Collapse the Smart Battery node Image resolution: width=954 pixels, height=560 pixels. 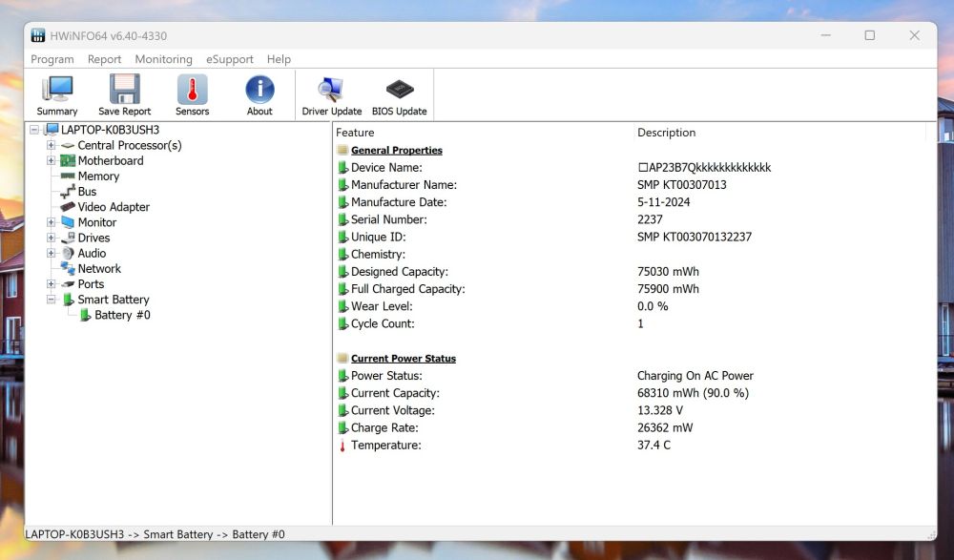[52, 300]
